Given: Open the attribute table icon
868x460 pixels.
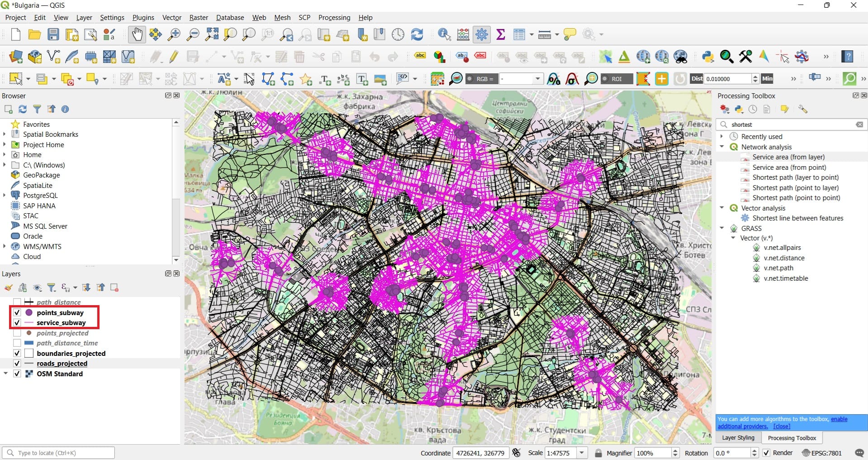Looking at the screenshot, I should [x=519, y=34].
